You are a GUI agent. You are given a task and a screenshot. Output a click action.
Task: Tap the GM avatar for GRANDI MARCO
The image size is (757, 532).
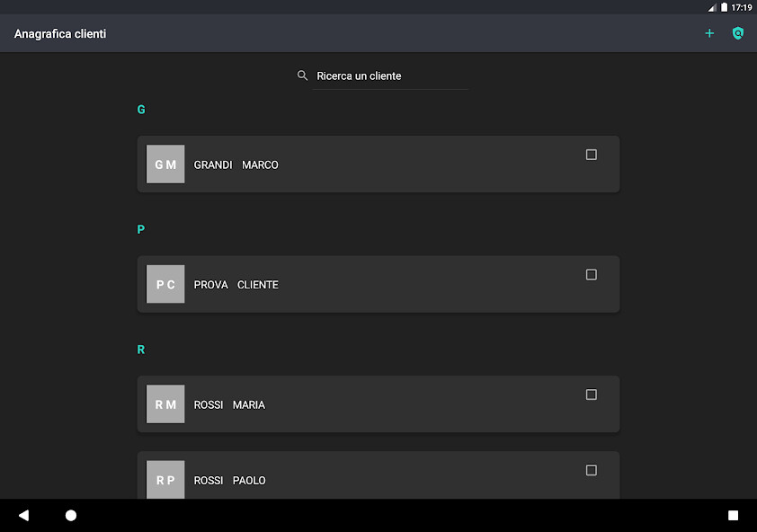pos(165,164)
